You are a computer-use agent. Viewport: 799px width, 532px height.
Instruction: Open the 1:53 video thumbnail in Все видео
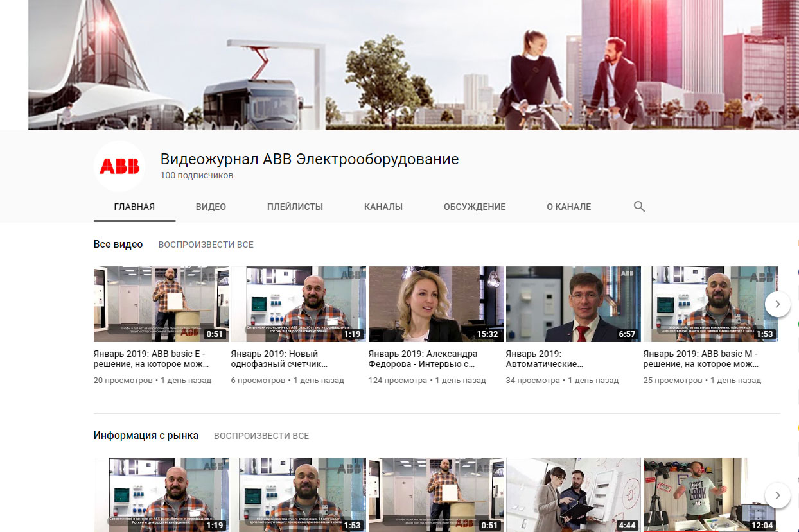point(711,304)
